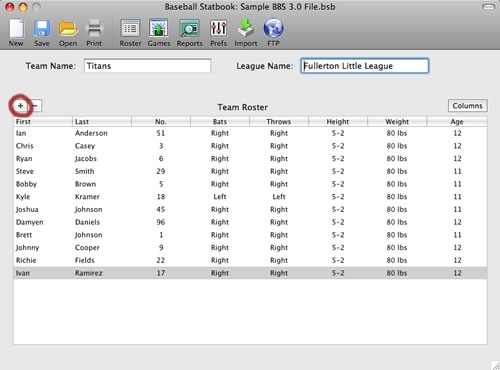Screen dimensions: 500x370
Task: Select Ryan in the First column
Action: click(x=24, y=159)
